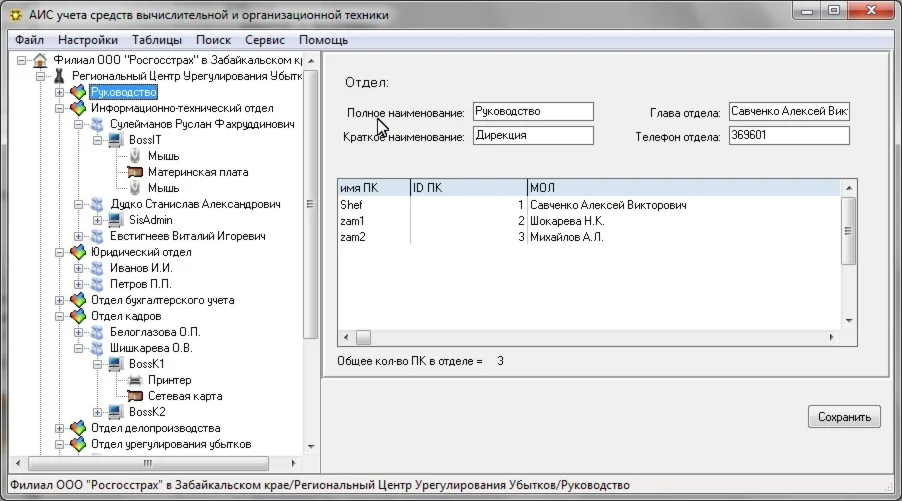Click the person icon of Евстигнеев Виталий Игоревич
Image resolution: width=902 pixels, height=501 pixels.
pos(97,236)
